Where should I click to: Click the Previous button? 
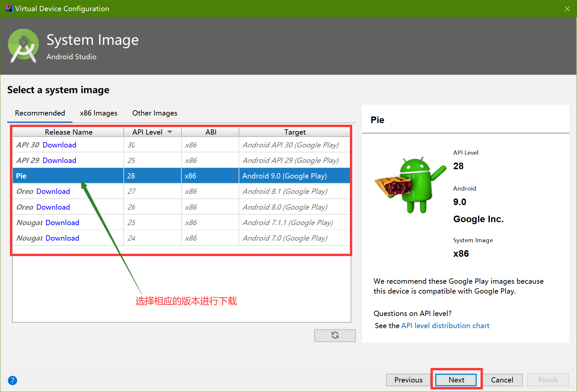pos(408,380)
